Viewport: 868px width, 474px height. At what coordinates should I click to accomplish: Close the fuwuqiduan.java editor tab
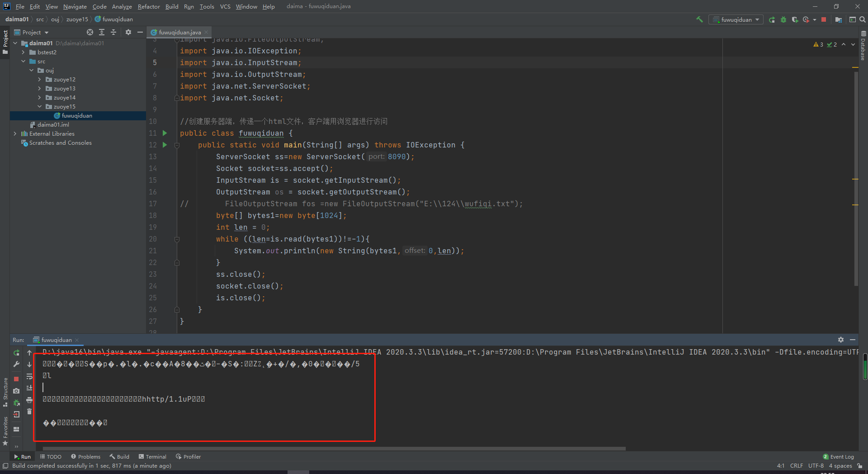[x=206, y=32]
